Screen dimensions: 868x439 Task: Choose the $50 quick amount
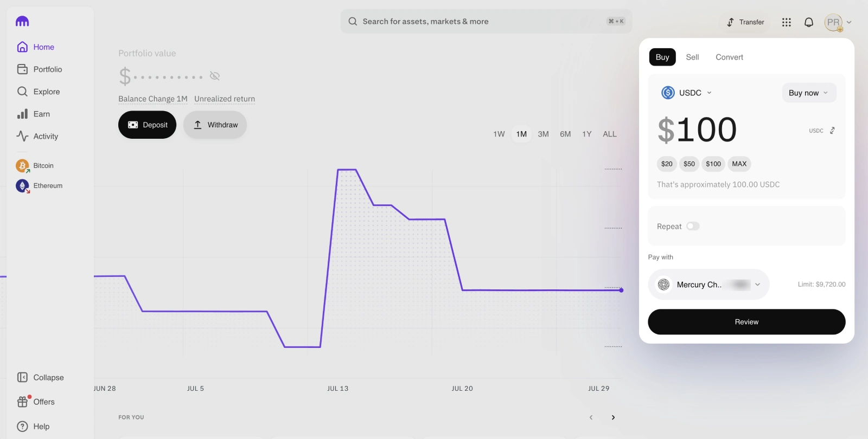(689, 164)
